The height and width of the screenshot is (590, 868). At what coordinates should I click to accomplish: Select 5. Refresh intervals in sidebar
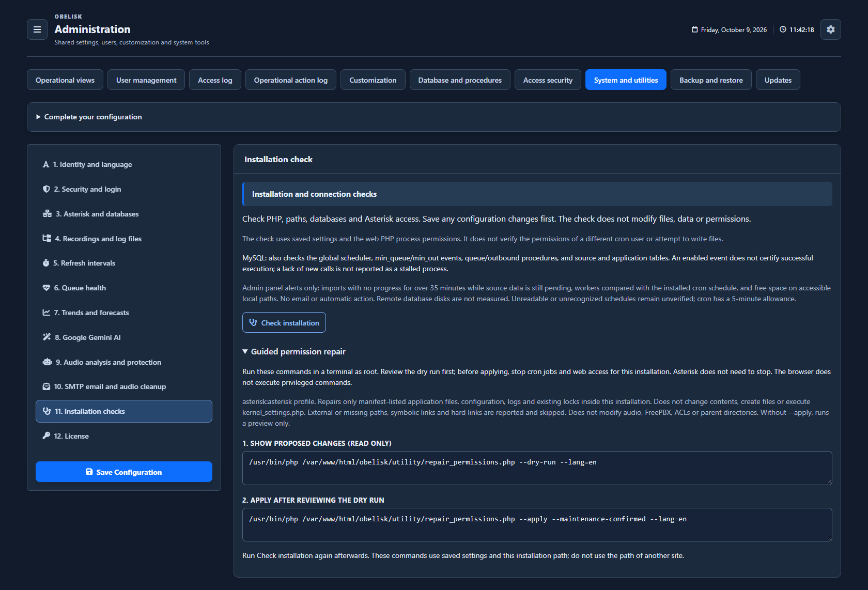click(x=124, y=263)
